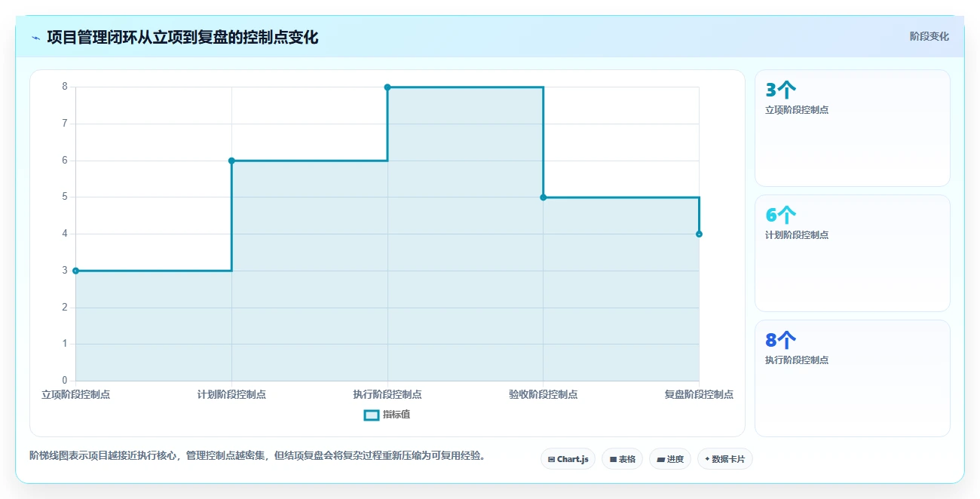Click the x-axis label 复盘阶段控制点

point(699,394)
